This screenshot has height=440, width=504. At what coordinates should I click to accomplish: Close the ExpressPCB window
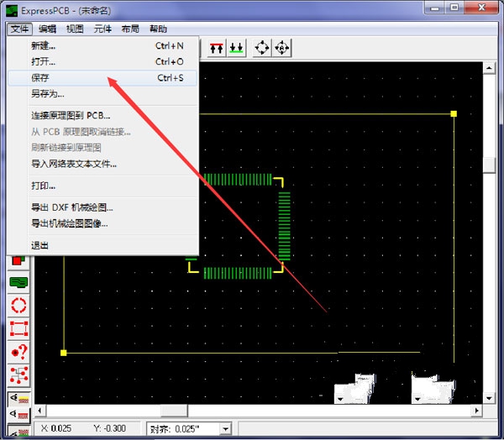481,8
